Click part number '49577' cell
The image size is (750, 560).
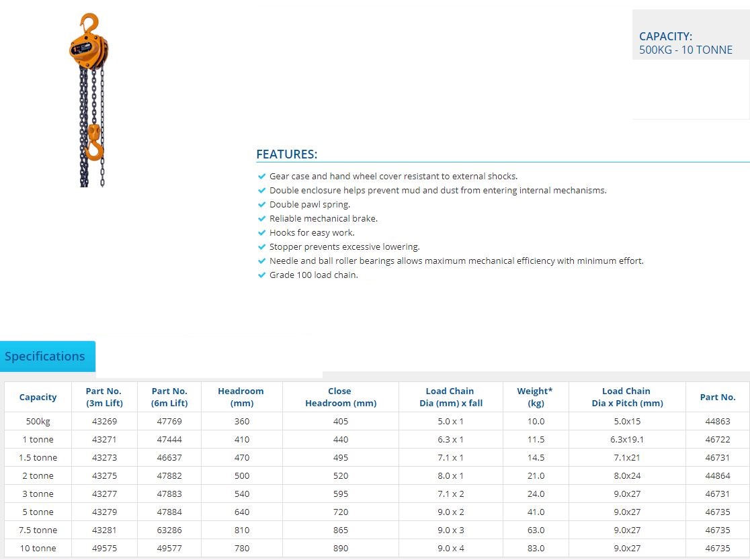point(169,549)
